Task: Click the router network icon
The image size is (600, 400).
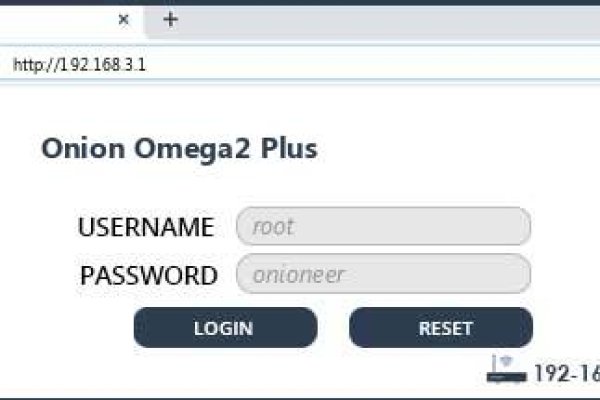Action: tap(506, 369)
